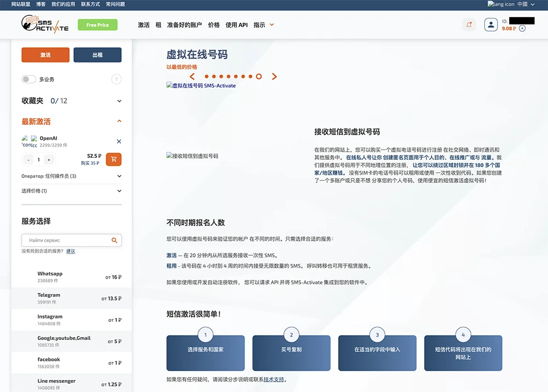Click step 4 card 短信代码将出现在我们的网站上
This screenshot has height=392, width=548.
coord(463,353)
